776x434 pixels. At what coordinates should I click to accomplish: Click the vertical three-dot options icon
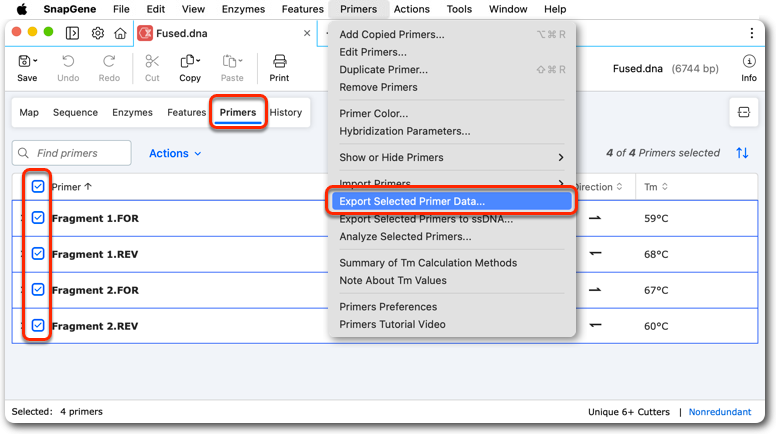click(752, 33)
